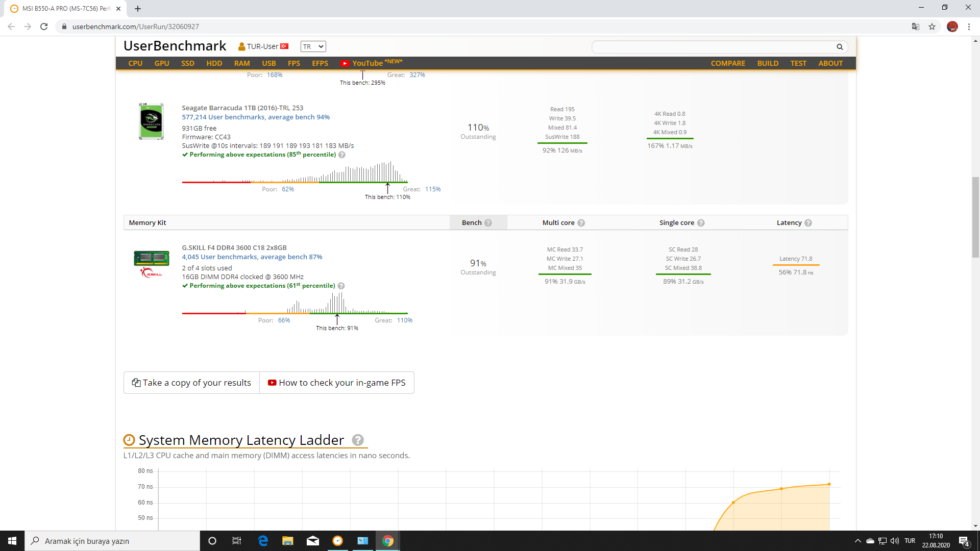980x551 pixels.
Task: Open Chrome three-dot menu
Action: [969, 27]
